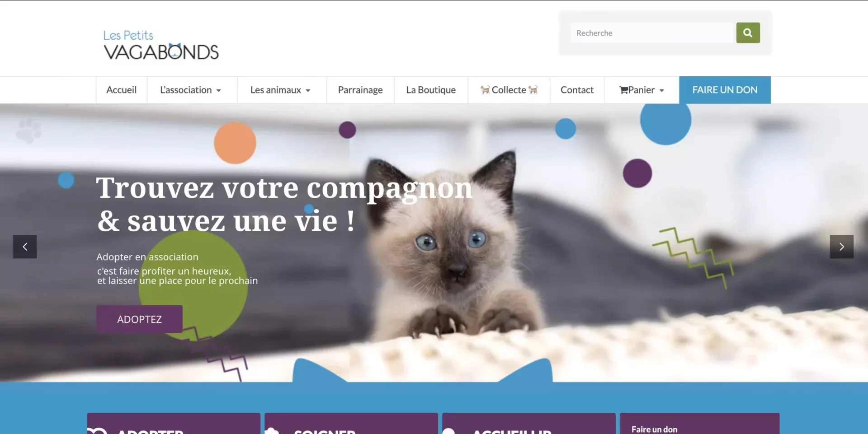Open the Parrainage menu item
This screenshot has width=868, height=434.
click(x=360, y=90)
